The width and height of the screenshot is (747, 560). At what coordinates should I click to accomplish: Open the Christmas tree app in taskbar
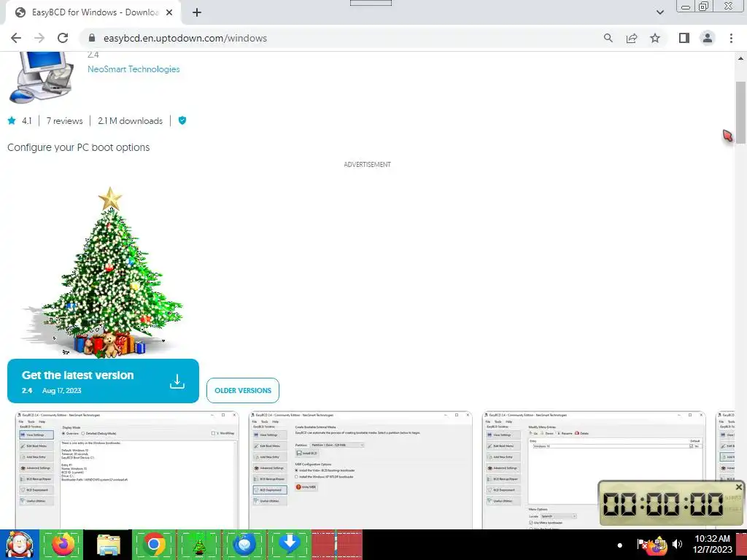(199, 544)
